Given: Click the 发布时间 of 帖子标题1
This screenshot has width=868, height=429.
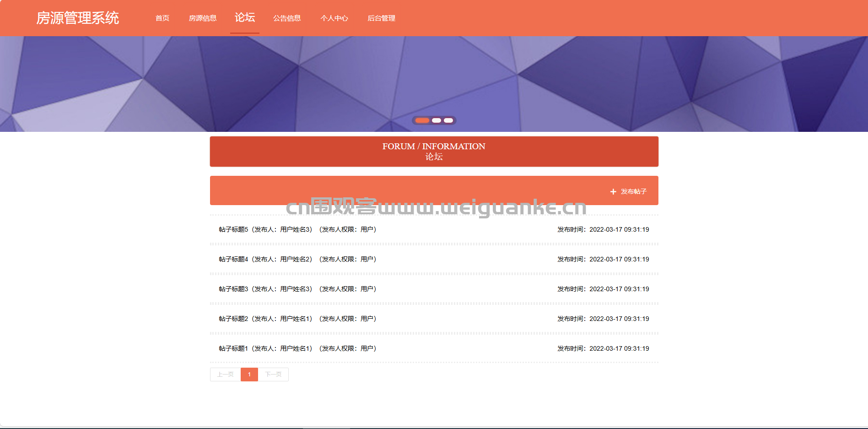Looking at the screenshot, I should 603,348.
